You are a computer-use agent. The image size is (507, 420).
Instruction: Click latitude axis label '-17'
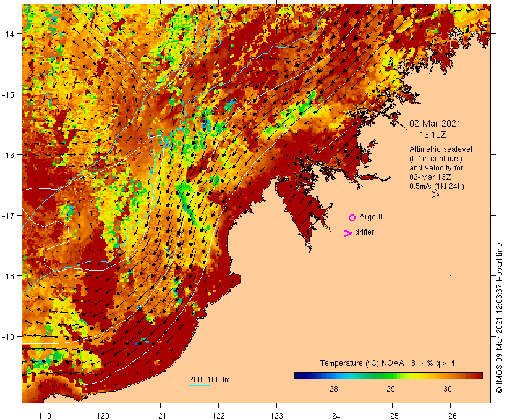click(8, 216)
